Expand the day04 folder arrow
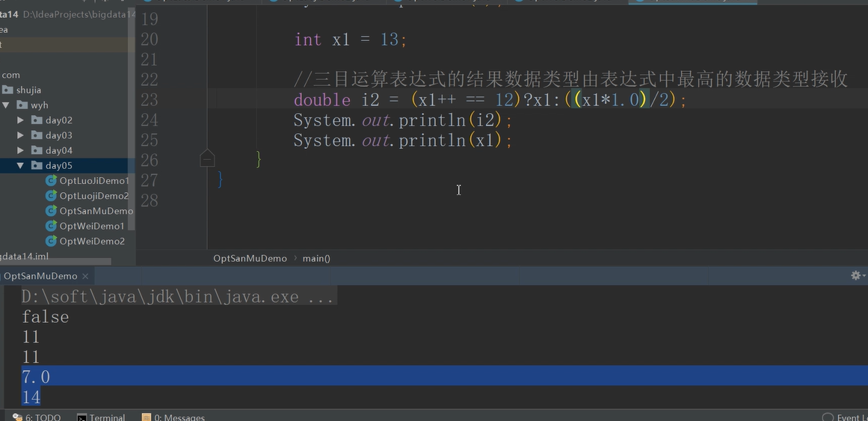868x421 pixels. pos(20,150)
